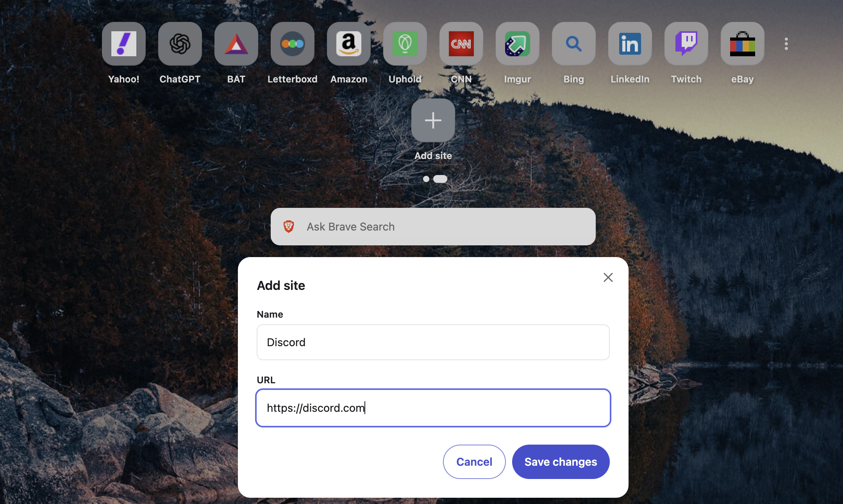The image size is (843, 504).
Task: Click the Add site dialog heading
Action: click(281, 286)
